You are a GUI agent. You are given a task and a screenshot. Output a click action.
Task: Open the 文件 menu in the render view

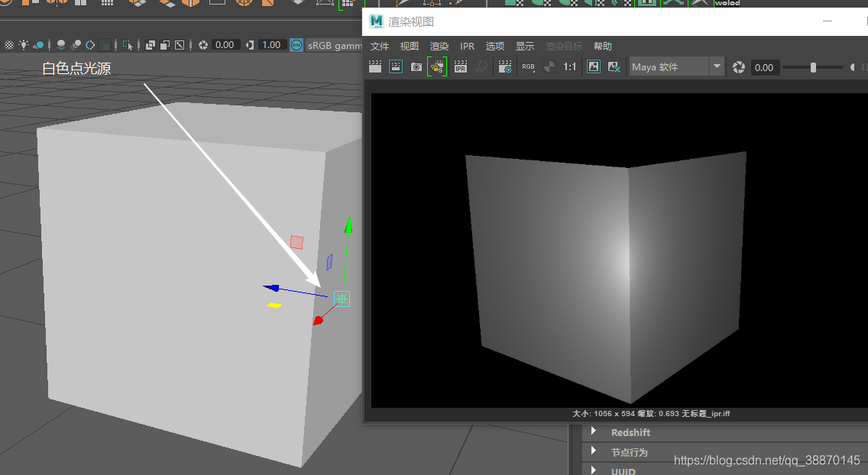coord(380,47)
